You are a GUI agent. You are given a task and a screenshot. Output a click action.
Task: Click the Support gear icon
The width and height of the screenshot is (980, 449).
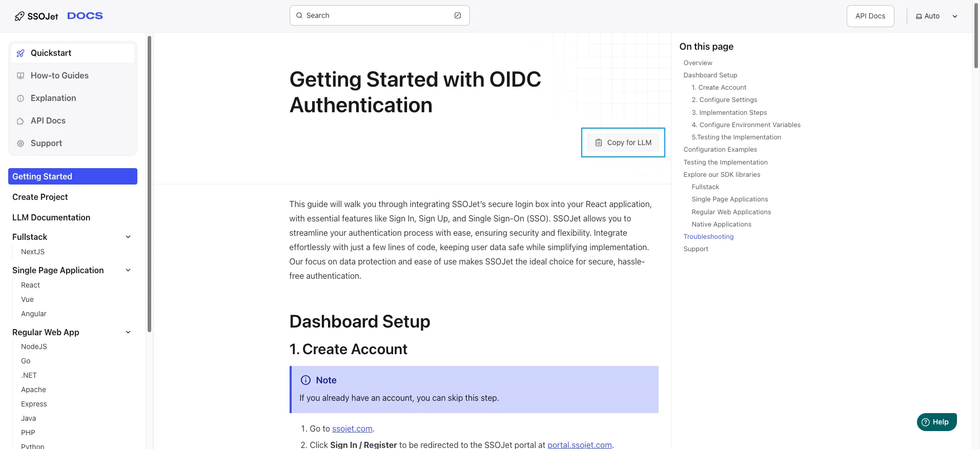coord(20,143)
